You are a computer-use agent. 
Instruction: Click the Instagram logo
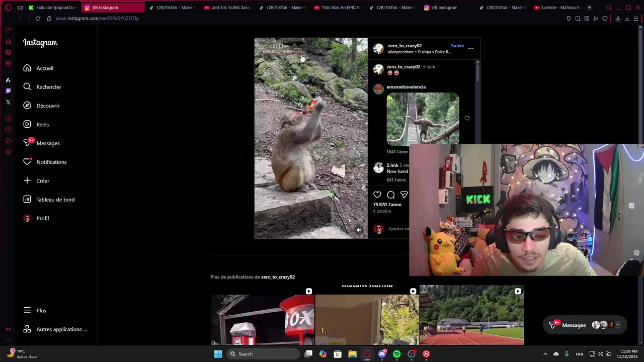40,43
